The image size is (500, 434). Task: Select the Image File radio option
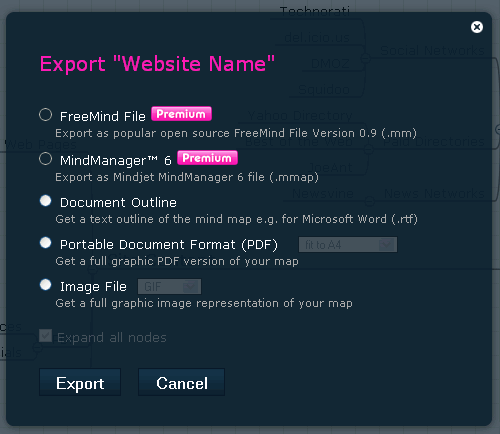tap(45, 285)
